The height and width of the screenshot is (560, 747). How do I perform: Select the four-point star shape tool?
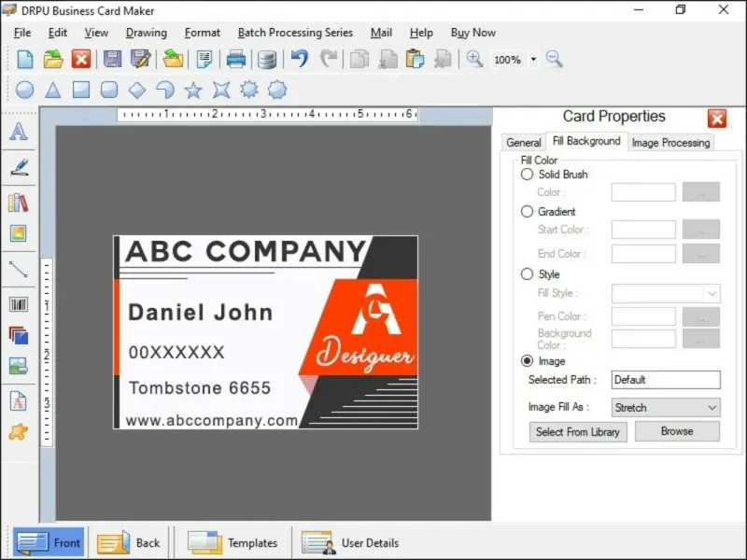pos(221,90)
